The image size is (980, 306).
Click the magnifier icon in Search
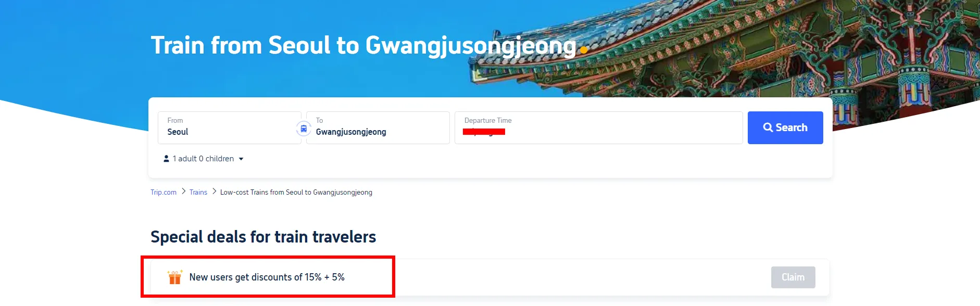click(768, 127)
